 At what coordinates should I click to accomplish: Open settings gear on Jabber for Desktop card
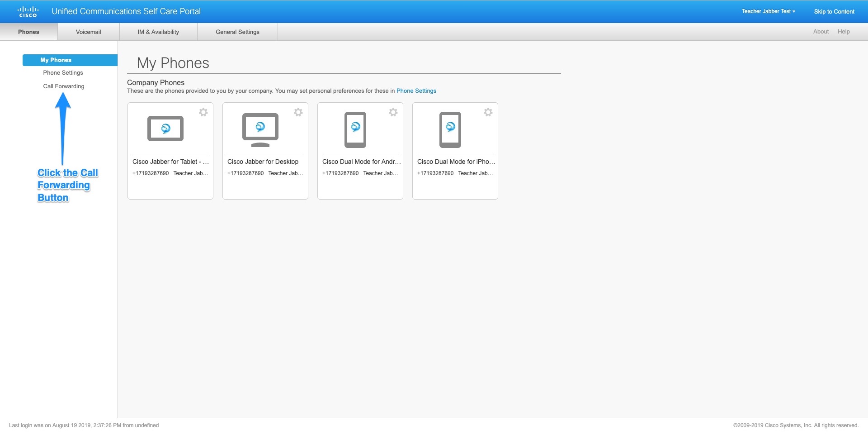click(298, 112)
